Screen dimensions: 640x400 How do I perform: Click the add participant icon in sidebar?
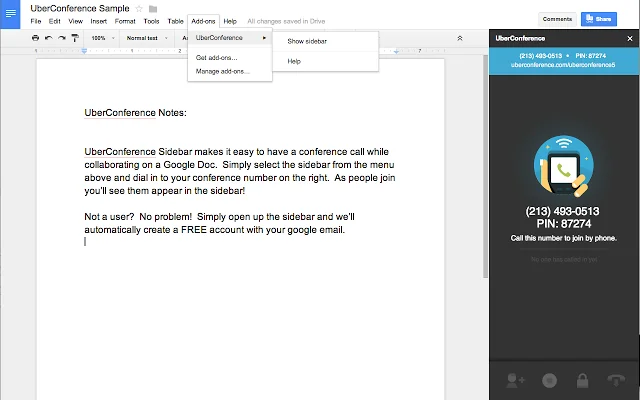515,380
